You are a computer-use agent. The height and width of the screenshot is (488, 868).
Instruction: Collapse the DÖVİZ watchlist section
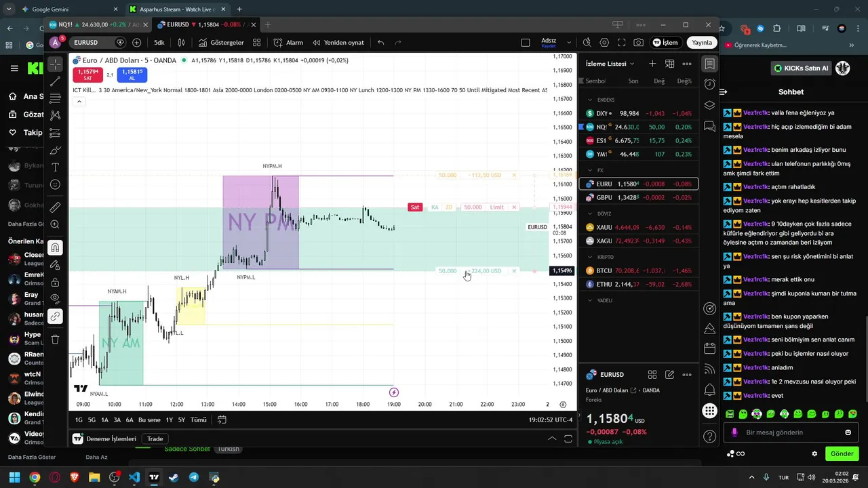point(590,213)
